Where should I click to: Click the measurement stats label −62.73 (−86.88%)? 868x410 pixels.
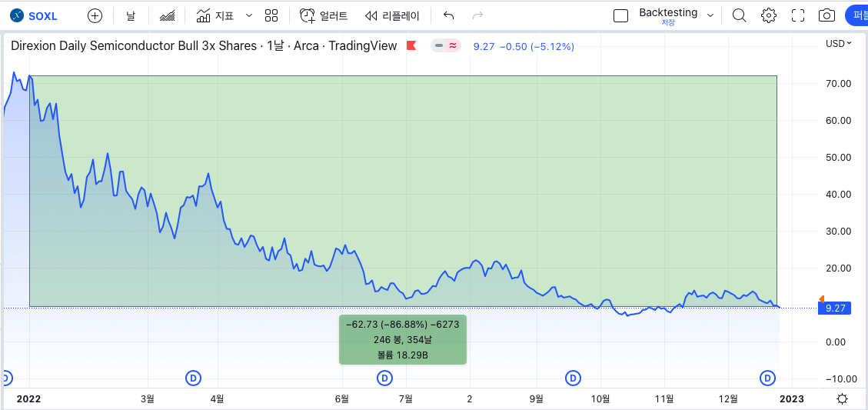click(402, 324)
